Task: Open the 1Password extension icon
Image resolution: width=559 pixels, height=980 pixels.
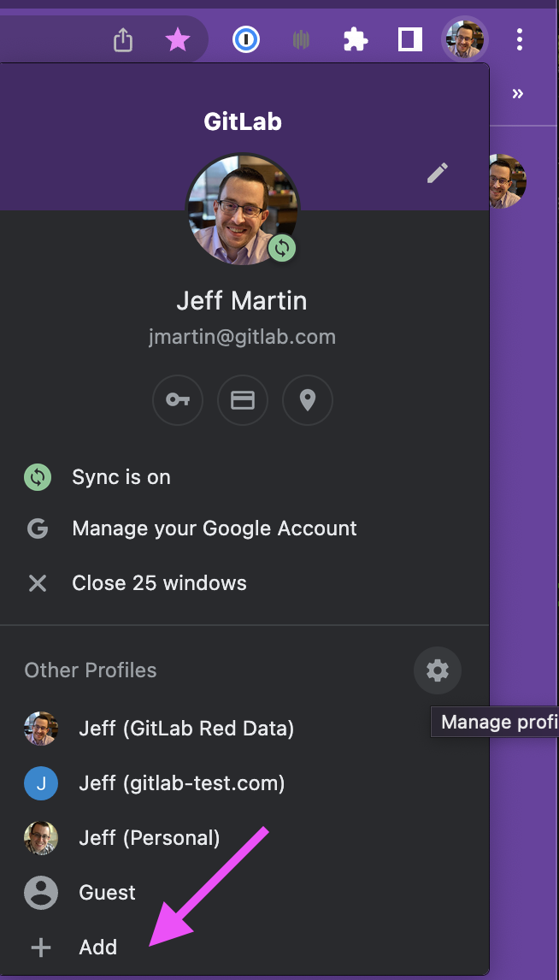Action: pyautogui.click(x=247, y=39)
